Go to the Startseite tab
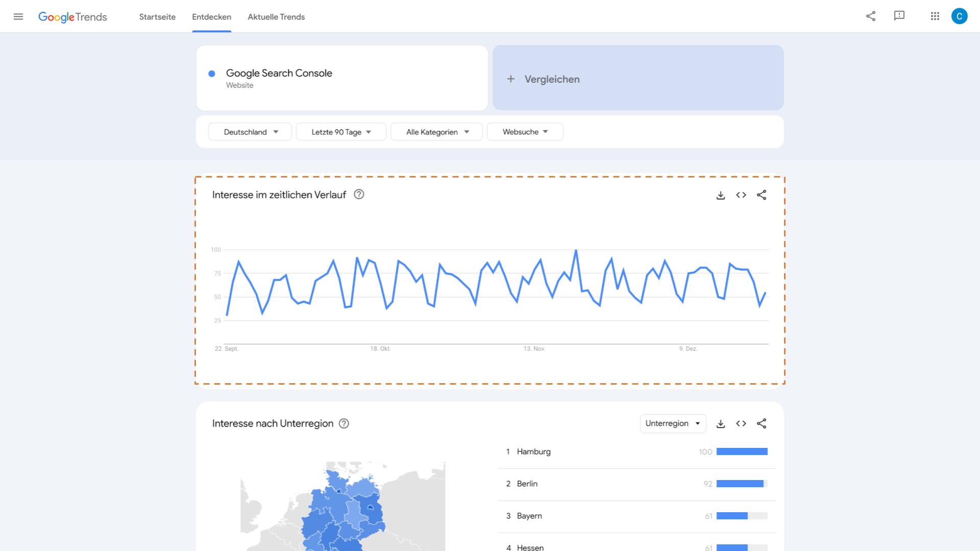980x551 pixels. [x=157, y=17]
